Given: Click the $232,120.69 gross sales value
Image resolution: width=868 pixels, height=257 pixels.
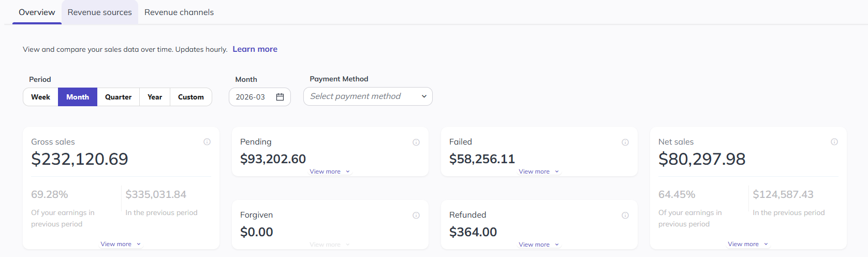Looking at the screenshot, I should pos(80,159).
